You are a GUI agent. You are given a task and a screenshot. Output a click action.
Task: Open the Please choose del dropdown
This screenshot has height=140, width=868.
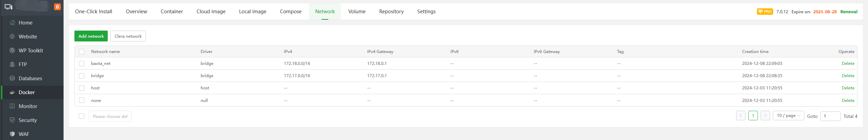click(110, 116)
